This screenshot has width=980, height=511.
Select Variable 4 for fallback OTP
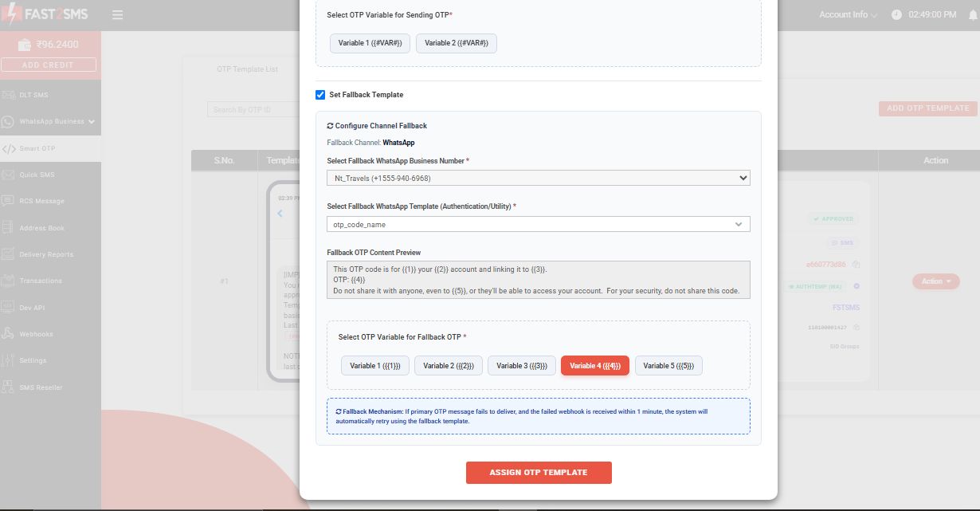(x=595, y=365)
